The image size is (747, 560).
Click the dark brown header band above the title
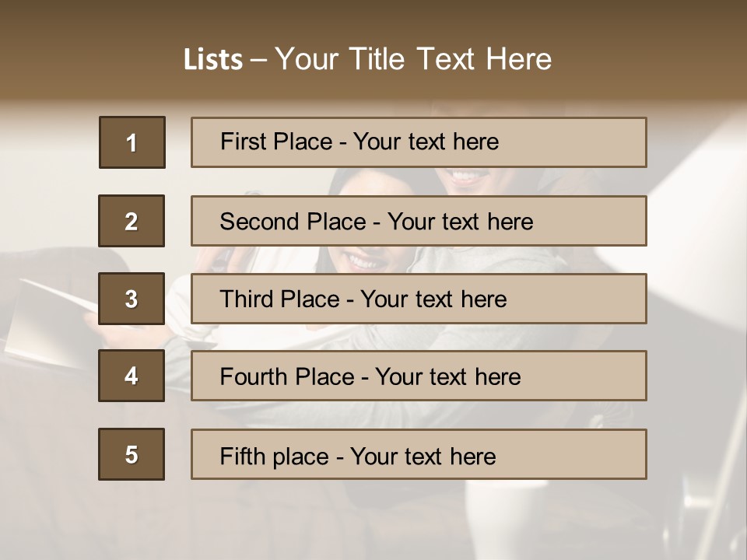[373, 17]
